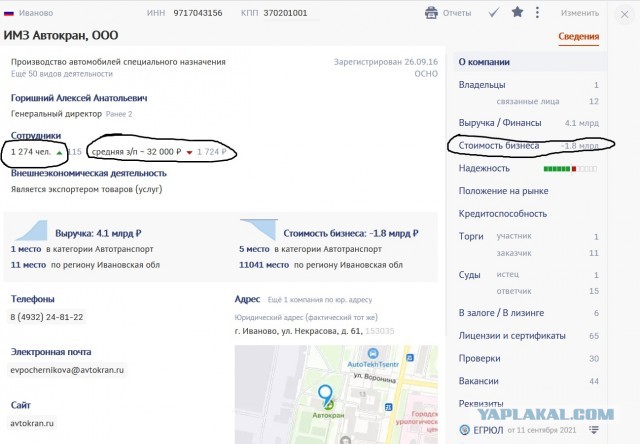Click the checkmark icon in header
This screenshot has height=444, width=640.
click(493, 13)
